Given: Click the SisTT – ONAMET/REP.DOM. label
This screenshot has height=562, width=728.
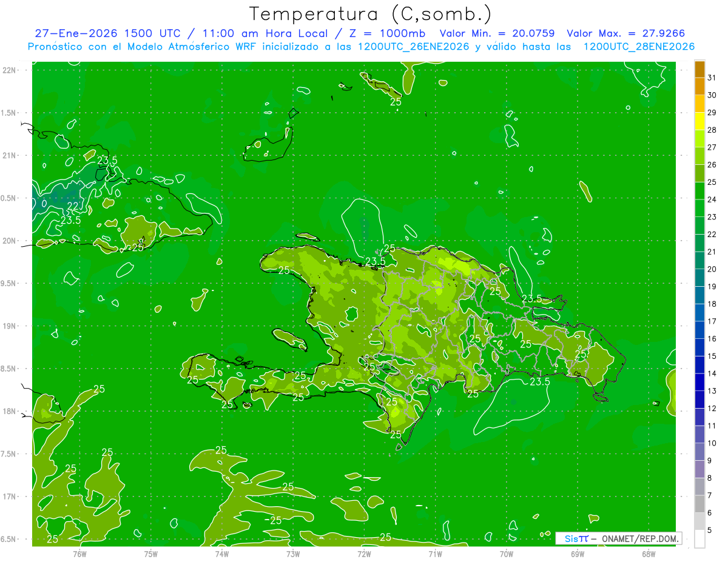Looking at the screenshot, I should [619, 538].
